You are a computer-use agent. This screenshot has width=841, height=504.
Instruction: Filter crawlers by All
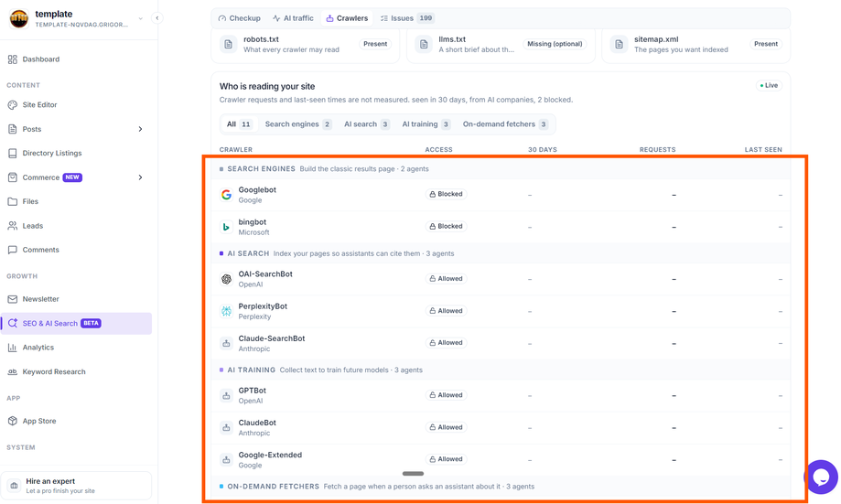coord(239,124)
